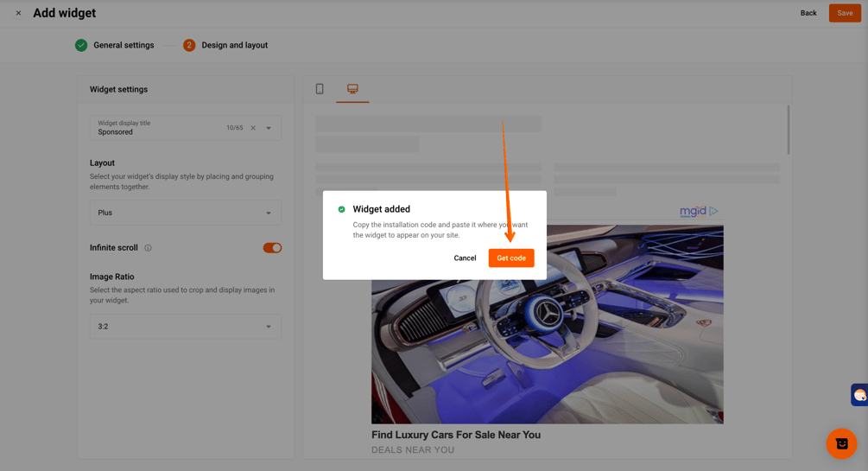Go Back using the top right link
This screenshot has height=471, width=868.
(808, 13)
